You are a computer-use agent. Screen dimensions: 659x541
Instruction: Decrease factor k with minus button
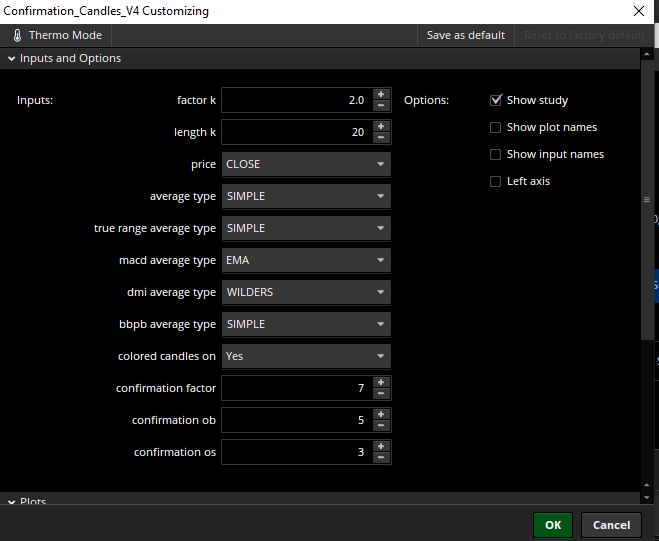[x=381, y=105]
